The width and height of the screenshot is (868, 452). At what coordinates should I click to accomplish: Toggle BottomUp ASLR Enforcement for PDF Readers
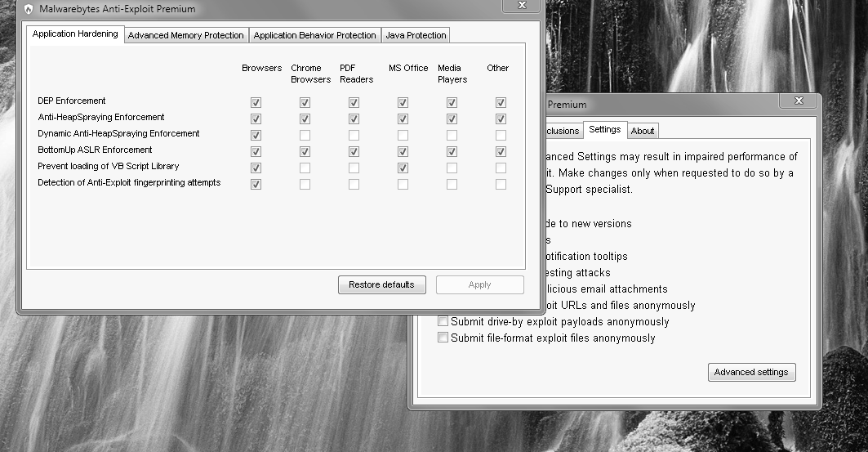(354, 152)
